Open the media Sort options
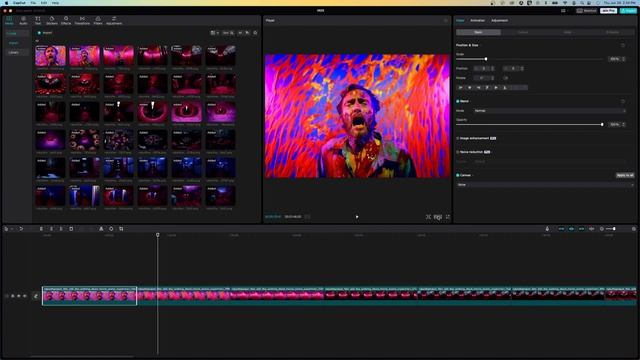 point(228,33)
